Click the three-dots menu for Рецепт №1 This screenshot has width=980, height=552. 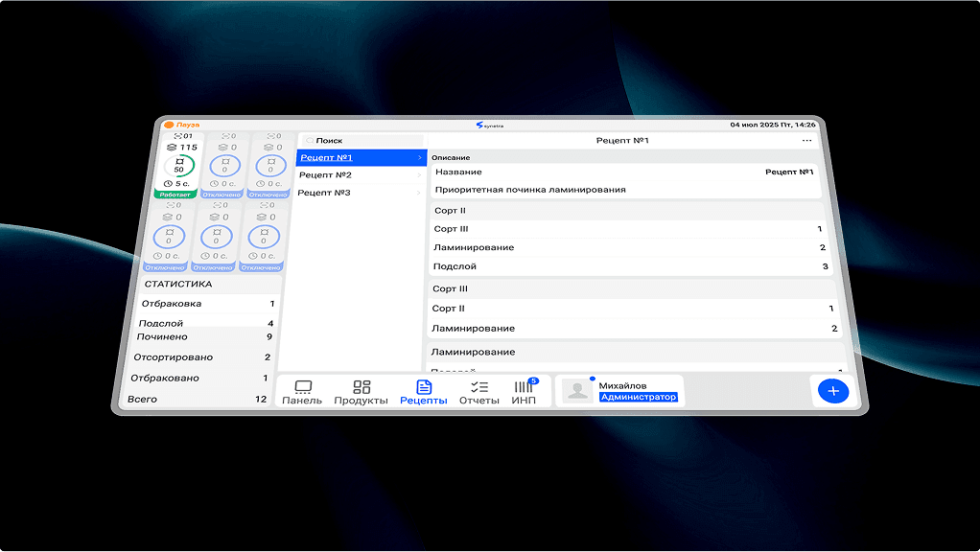click(x=806, y=141)
